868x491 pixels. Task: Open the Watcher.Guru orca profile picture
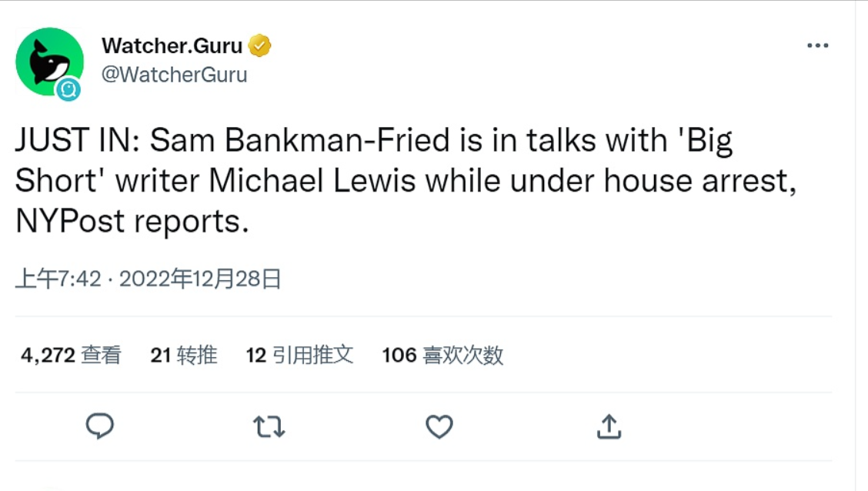pos(48,60)
